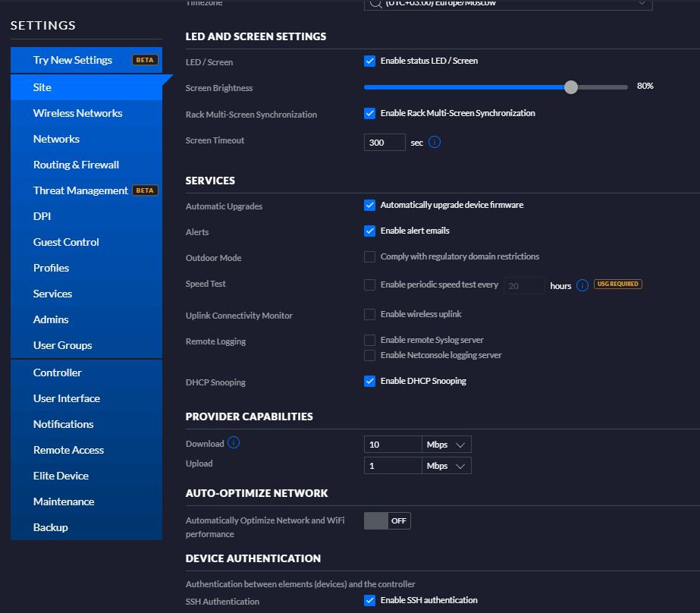The height and width of the screenshot is (613, 700).
Task: Go to Routing & Firewall settings
Action: (76, 165)
